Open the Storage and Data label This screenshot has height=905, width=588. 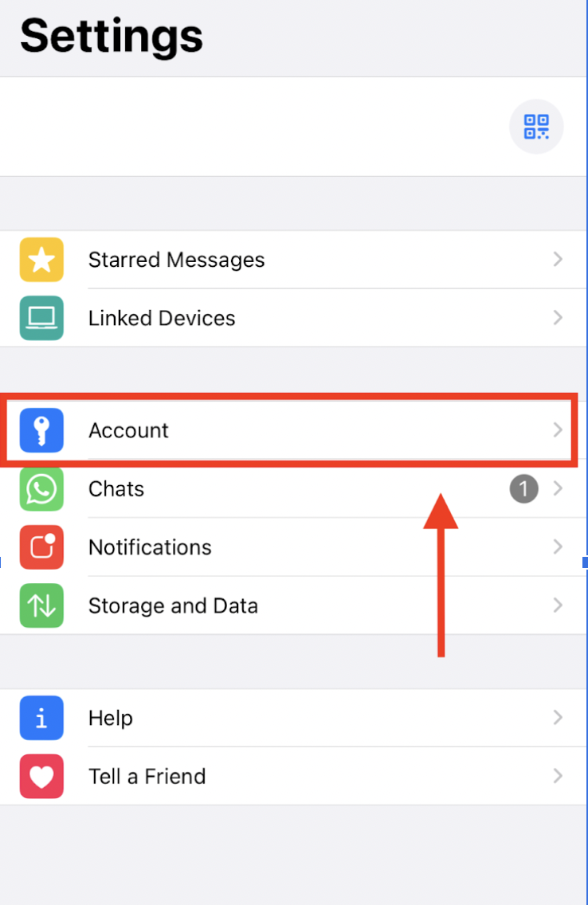(173, 606)
